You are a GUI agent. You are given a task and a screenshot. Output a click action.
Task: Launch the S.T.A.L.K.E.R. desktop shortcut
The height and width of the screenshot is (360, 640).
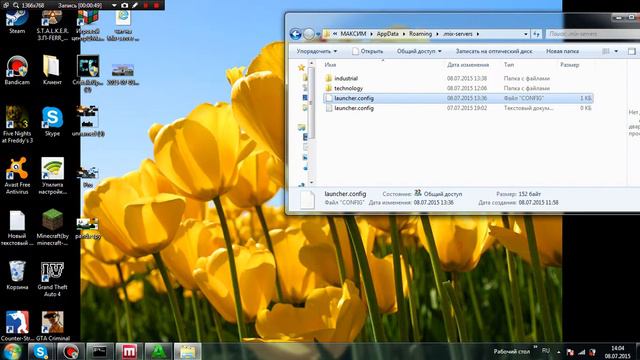tap(52, 25)
